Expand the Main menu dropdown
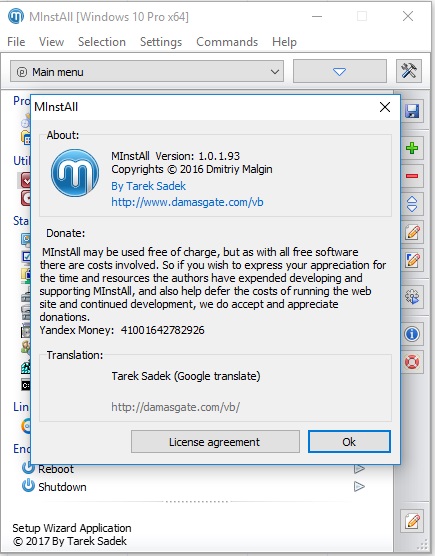This screenshot has width=435, height=556. [147, 71]
